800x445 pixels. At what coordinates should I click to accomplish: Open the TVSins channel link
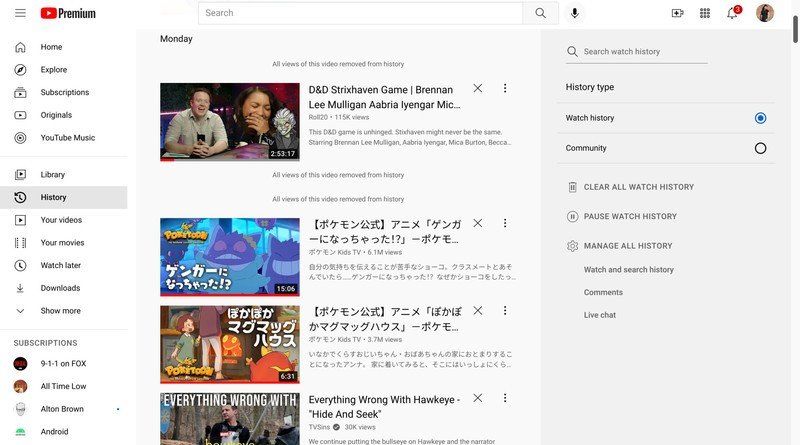(x=319, y=427)
